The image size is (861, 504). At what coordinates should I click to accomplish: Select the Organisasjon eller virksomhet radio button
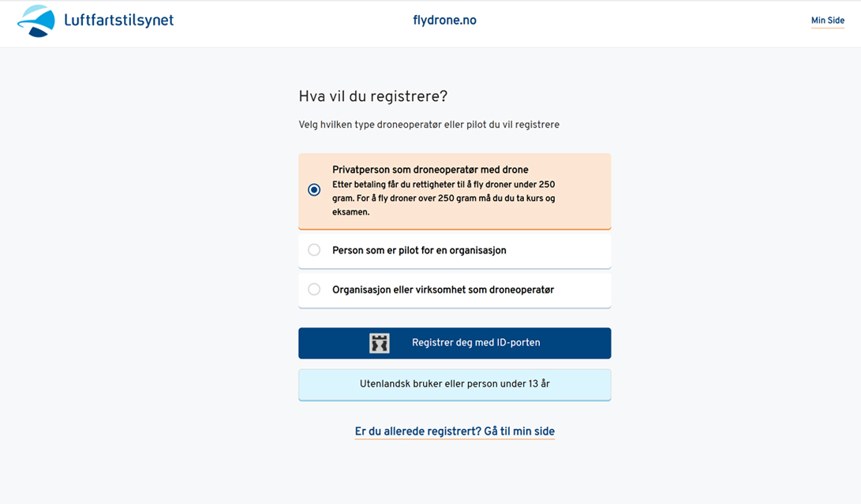click(x=314, y=289)
